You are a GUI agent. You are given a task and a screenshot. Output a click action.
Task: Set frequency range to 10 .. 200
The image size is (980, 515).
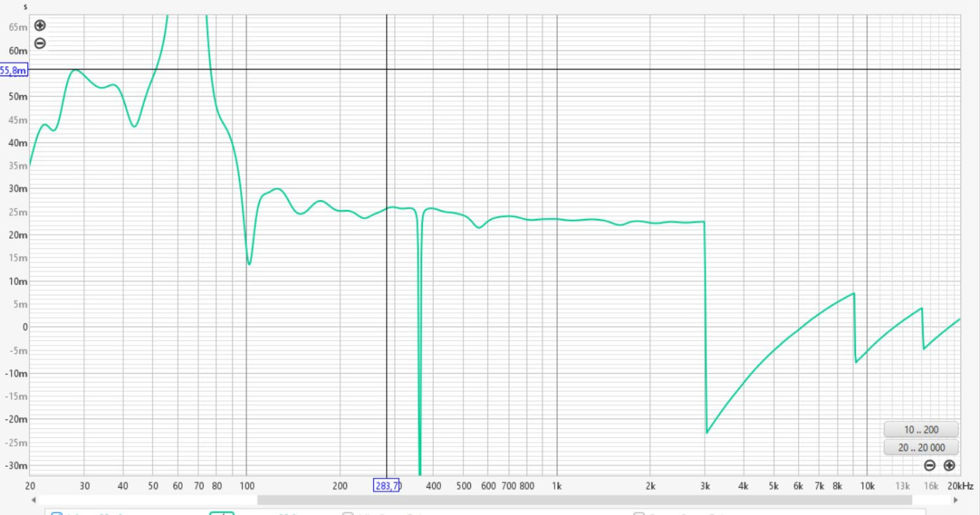coord(920,430)
